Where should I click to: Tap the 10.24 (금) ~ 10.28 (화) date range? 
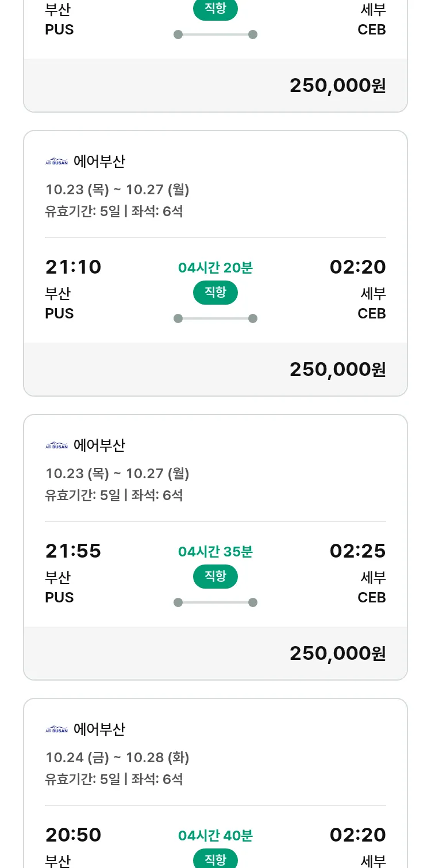point(117,758)
